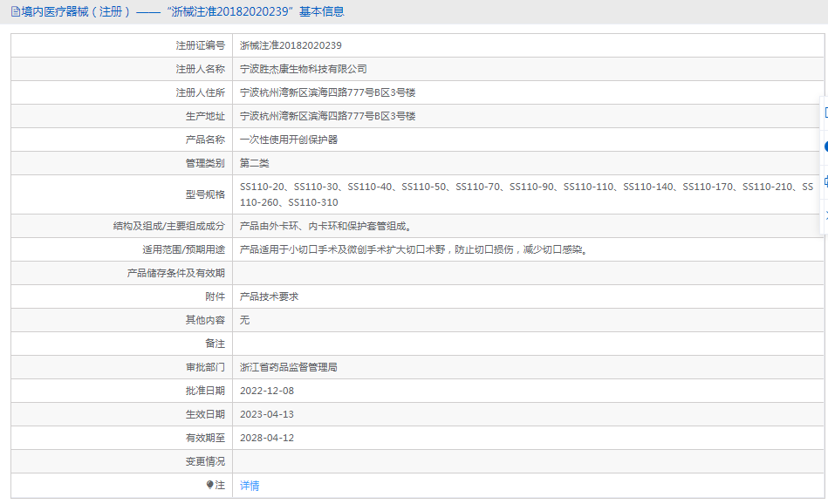Click the 附件 row label
Image resolution: width=828 pixels, height=504 pixels.
pyautogui.click(x=215, y=296)
